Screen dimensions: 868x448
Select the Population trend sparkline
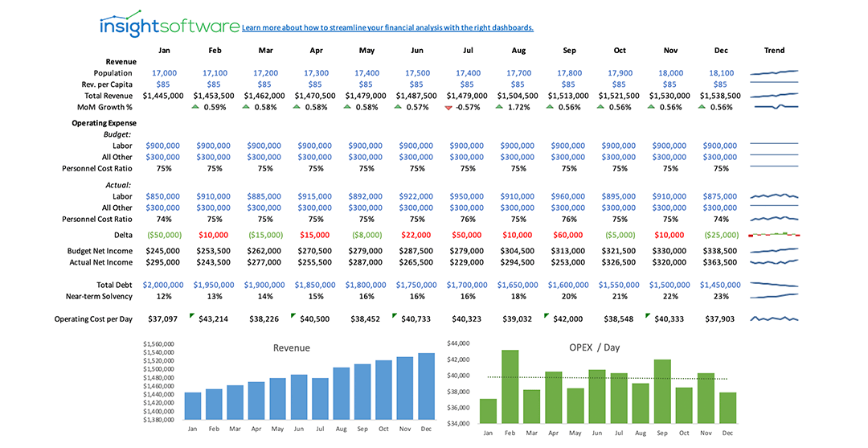coord(774,72)
